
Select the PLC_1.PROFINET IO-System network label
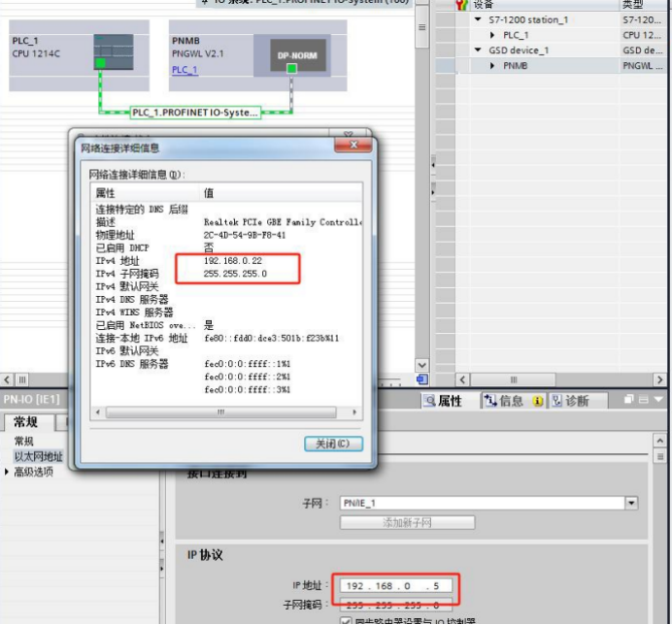point(195,113)
